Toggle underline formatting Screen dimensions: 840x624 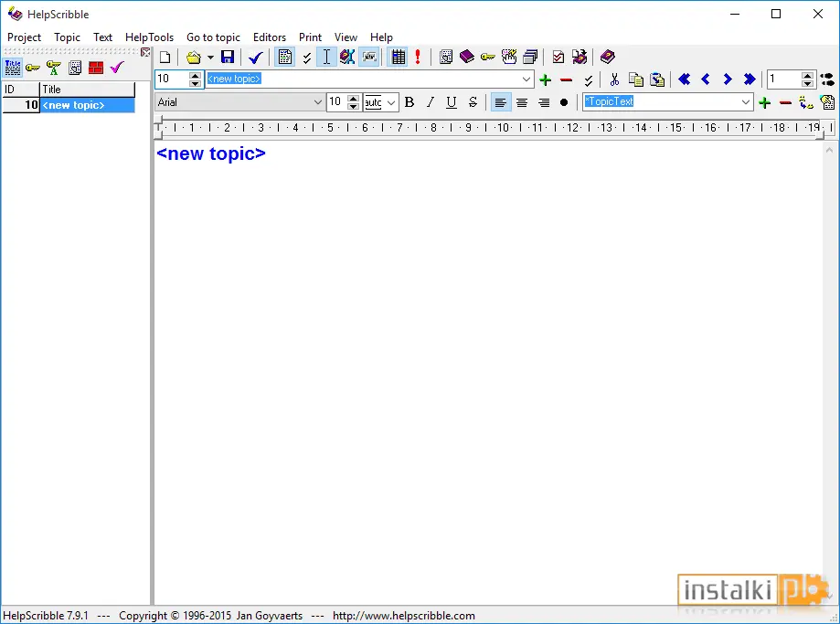point(452,101)
